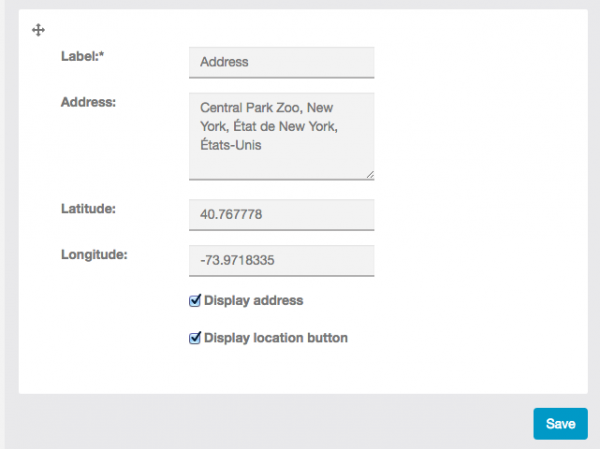The height and width of the screenshot is (449, 600).
Task: Click the Label text field containing Address
Action: click(281, 62)
